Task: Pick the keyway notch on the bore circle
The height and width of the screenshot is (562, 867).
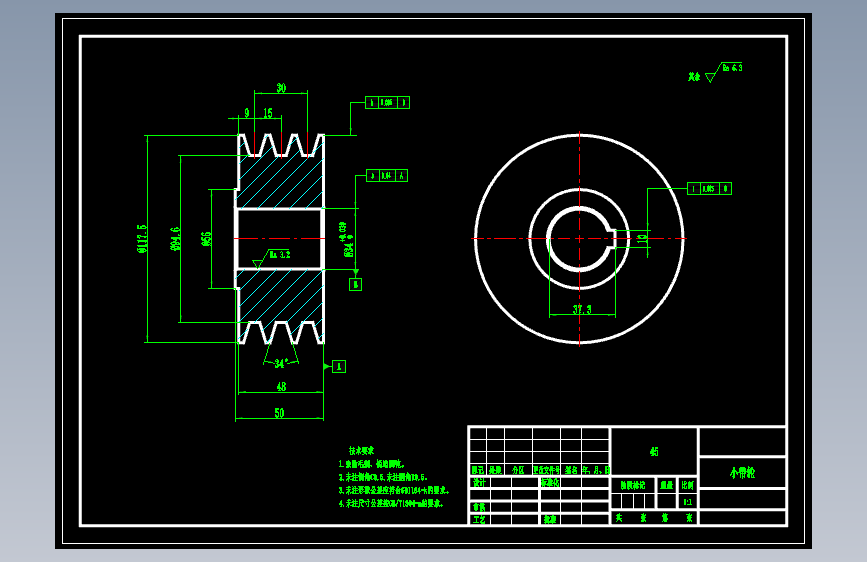Action: tap(613, 238)
